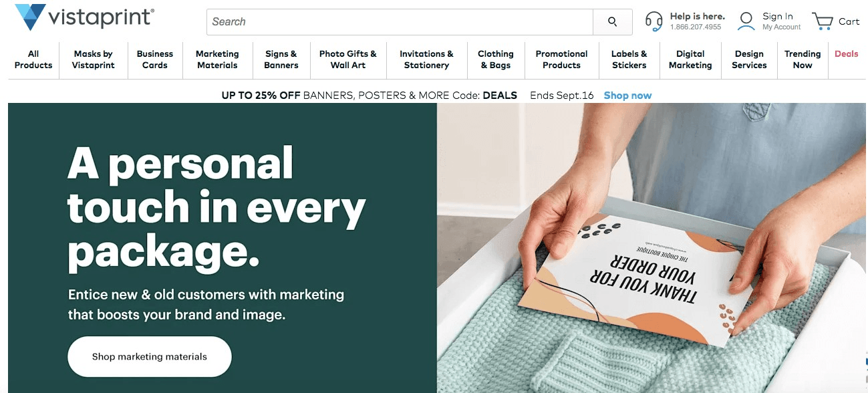Viewport: 868px width, 393px height.
Task: Open the shopping cart icon
Action: [822, 21]
